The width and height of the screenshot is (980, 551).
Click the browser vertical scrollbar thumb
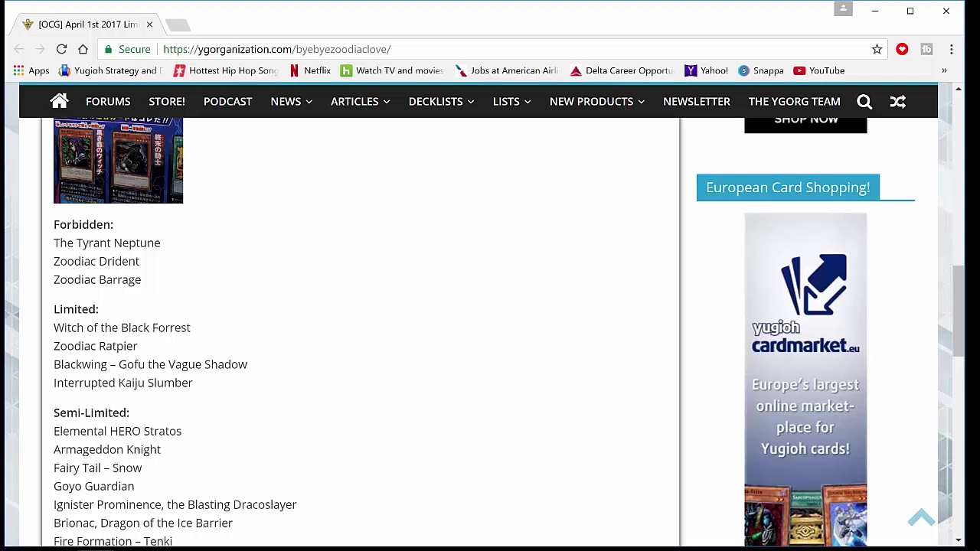tap(958, 310)
